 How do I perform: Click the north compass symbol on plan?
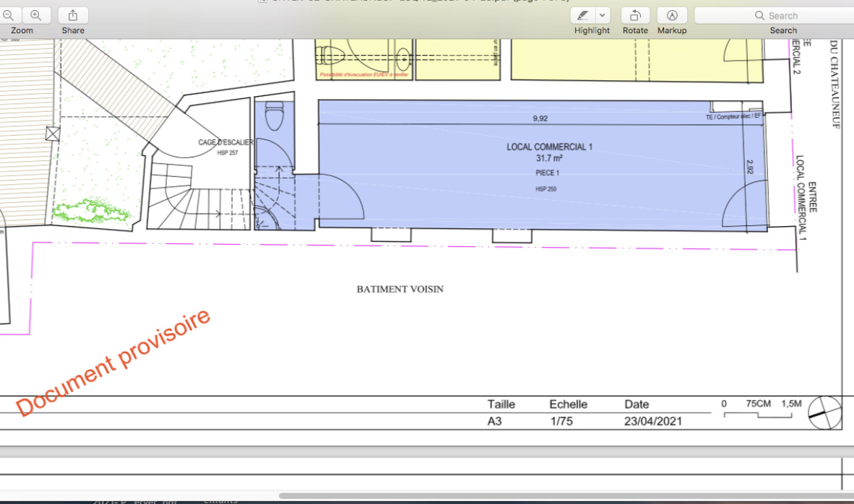[824, 413]
